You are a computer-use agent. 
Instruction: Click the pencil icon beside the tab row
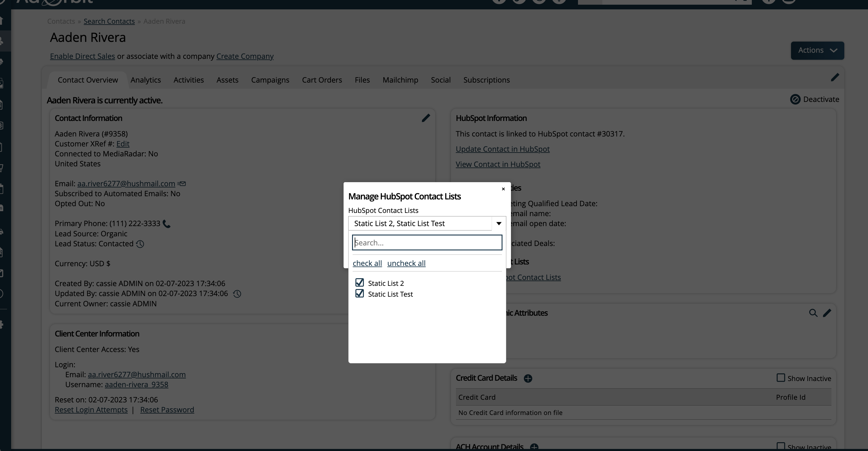[x=835, y=78]
